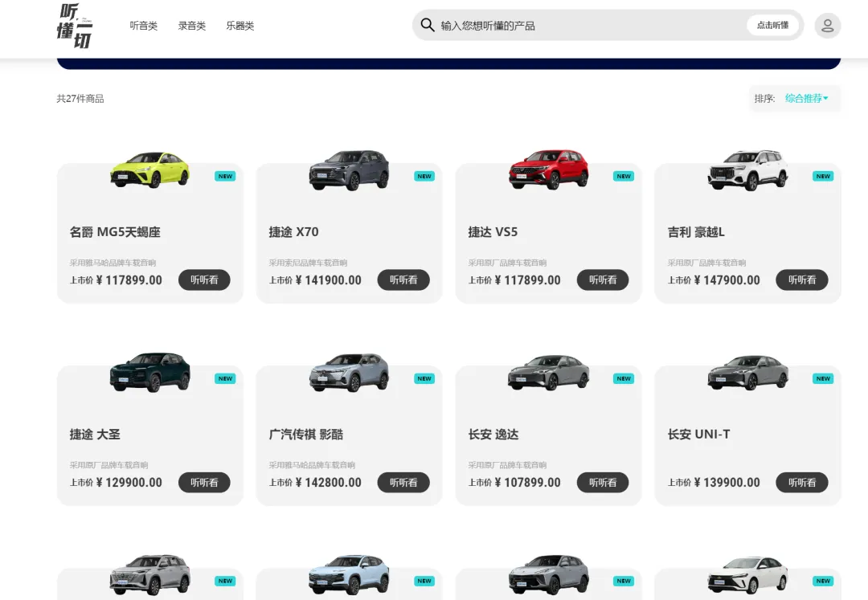Click the NEW badge on 长安 UNI-T
868x600 pixels.
click(x=823, y=378)
